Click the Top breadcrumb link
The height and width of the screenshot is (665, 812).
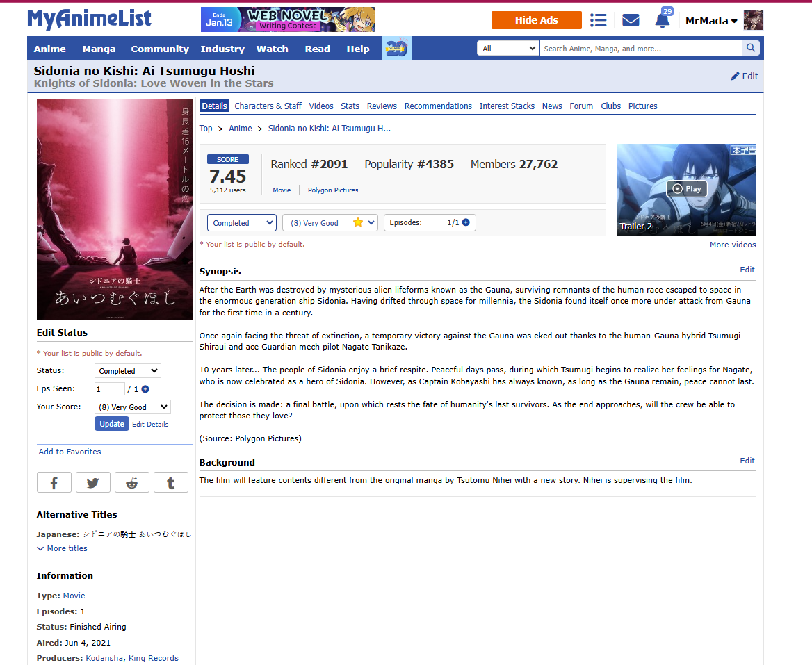(x=206, y=129)
